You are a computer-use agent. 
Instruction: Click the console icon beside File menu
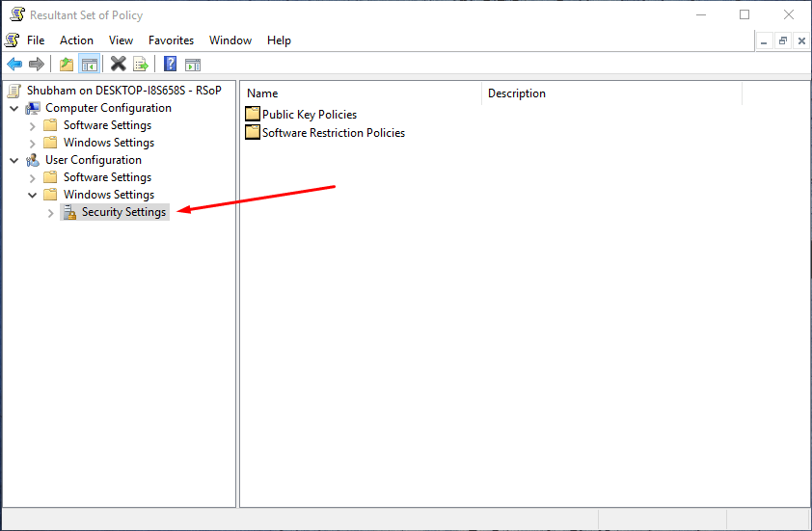(12, 40)
